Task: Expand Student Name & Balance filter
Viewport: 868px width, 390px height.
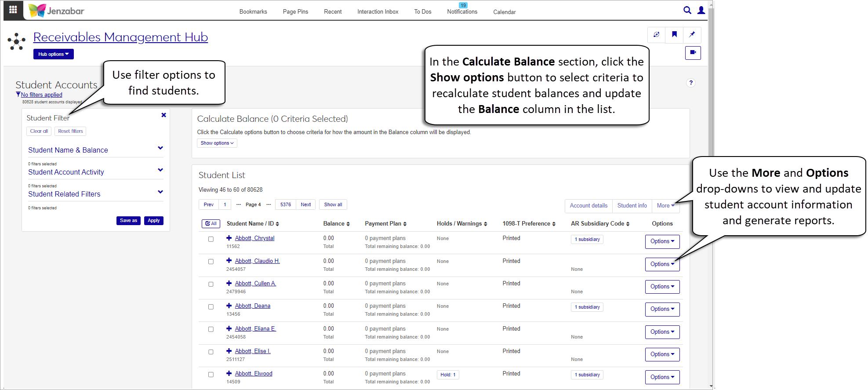Action: pyautogui.click(x=160, y=149)
